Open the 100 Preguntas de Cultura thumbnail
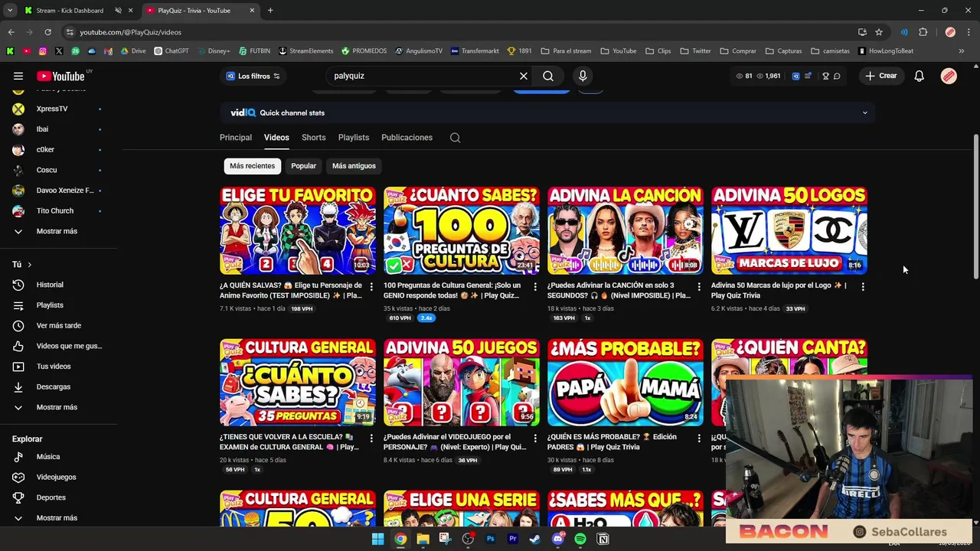This screenshot has width=980, height=551. [x=462, y=230]
